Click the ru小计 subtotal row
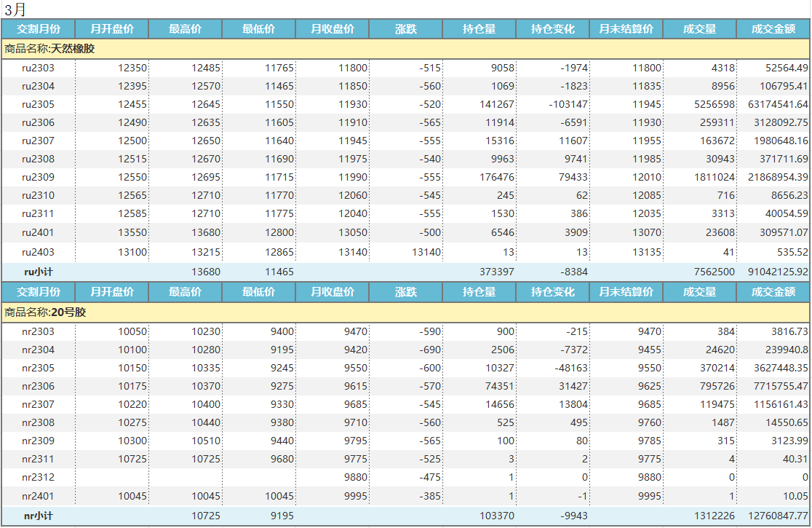812x528 pixels. point(41,270)
